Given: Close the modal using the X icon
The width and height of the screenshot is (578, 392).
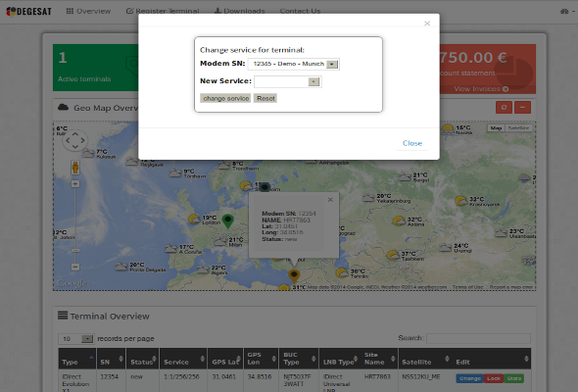Looking at the screenshot, I should pyautogui.click(x=427, y=24).
